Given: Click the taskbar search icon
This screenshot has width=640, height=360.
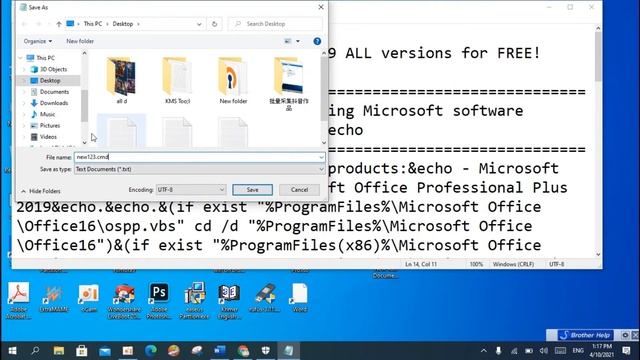Looking at the screenshot, I should point(35,351).
